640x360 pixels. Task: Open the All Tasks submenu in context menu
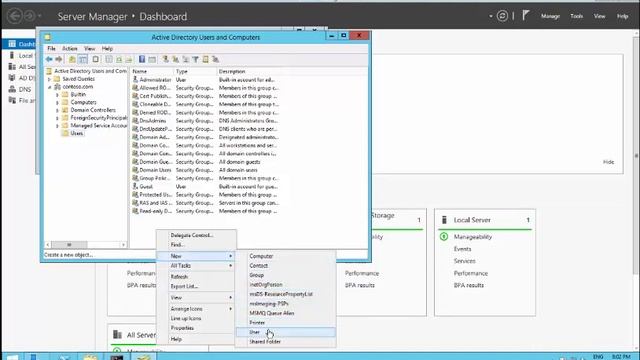point(197,266)
